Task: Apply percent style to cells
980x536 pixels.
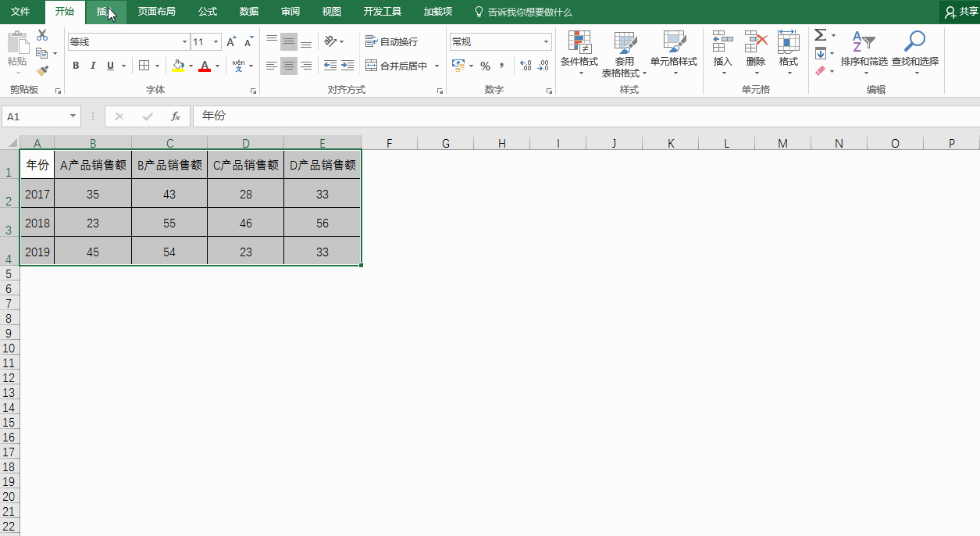Action: click(x=485, y=66)
